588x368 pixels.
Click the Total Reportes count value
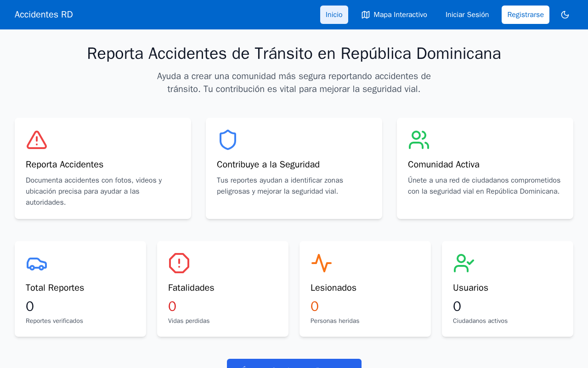[30, 306]
